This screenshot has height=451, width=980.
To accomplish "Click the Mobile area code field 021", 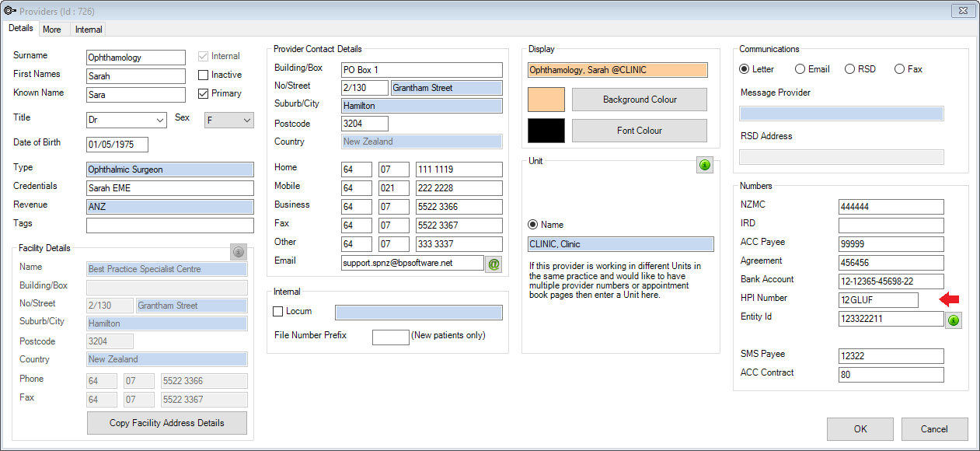I will tap(394, 188).
